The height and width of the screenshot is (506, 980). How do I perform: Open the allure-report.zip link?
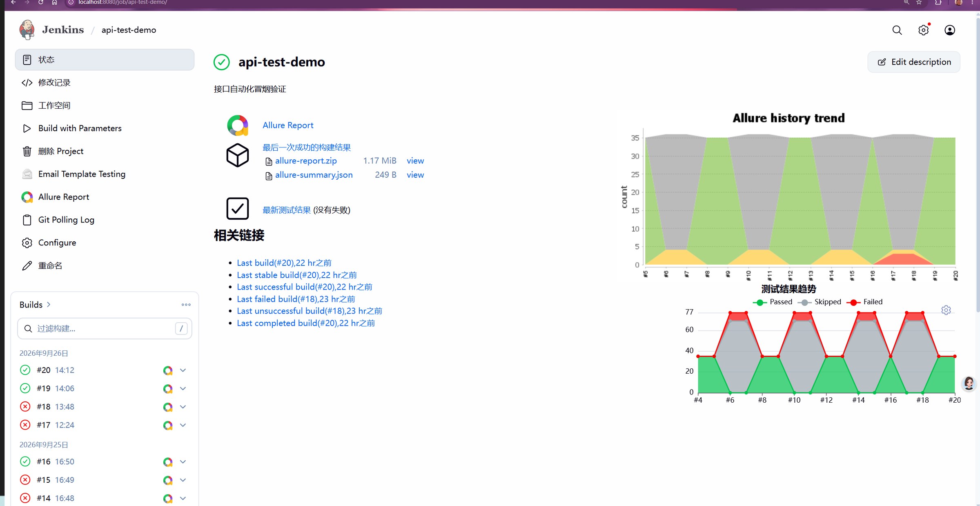click(306, 161)
